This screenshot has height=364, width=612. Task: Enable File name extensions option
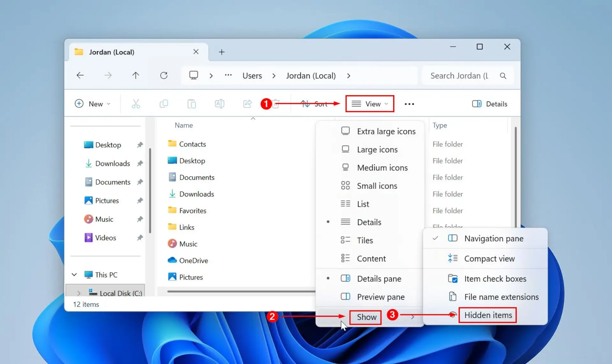click(x=485, y=297)
